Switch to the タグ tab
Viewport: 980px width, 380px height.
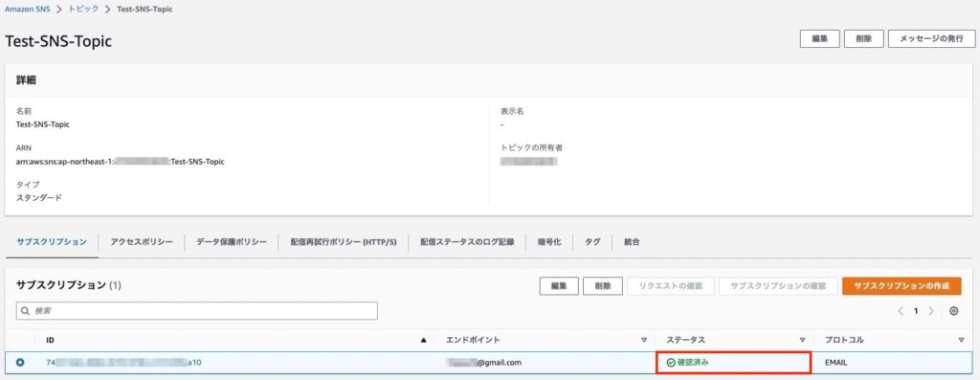tap(592, 242)
